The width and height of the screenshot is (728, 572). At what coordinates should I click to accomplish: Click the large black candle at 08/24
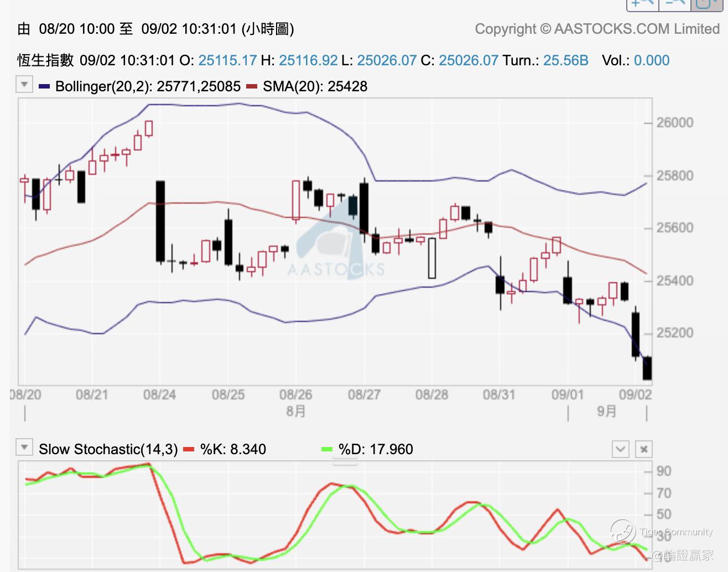pos(160,221)
